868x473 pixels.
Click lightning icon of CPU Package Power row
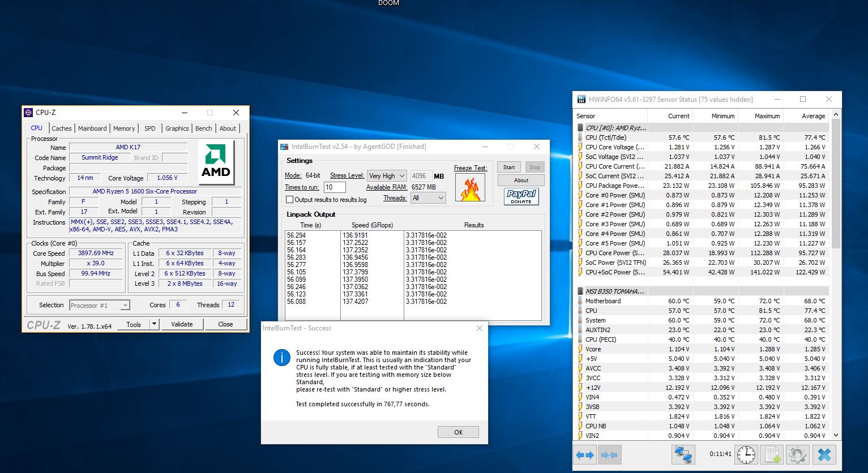point(580,186)
